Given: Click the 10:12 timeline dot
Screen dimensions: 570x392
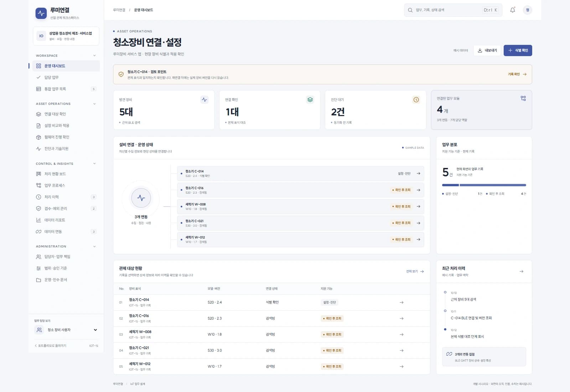Looking at the screenshot, I should click(x=445, y=329).
